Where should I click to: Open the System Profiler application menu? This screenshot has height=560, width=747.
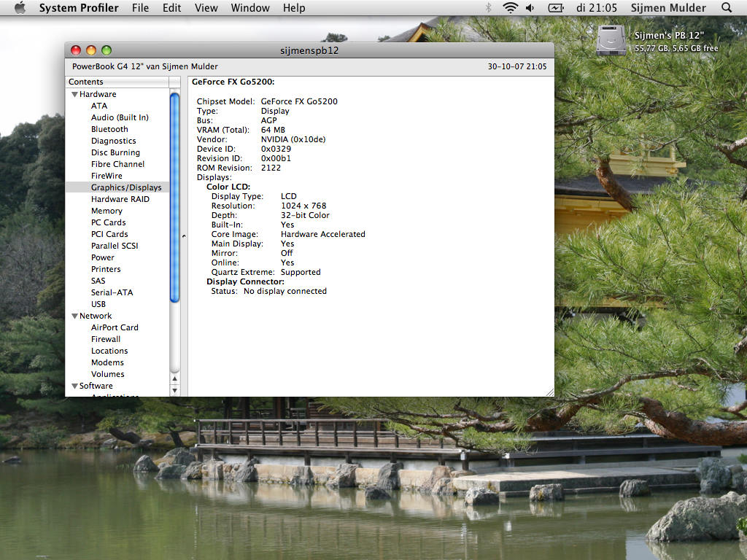pos(79,7)
